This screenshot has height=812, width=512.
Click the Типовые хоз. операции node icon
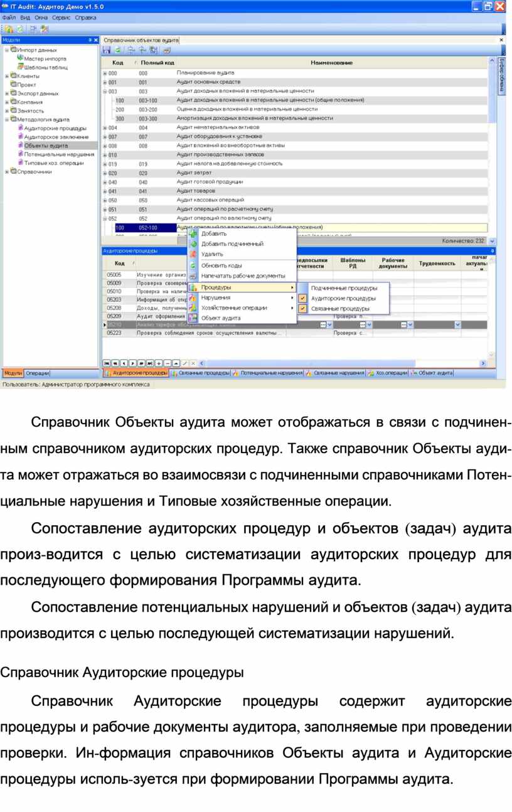tap(21, 163)
